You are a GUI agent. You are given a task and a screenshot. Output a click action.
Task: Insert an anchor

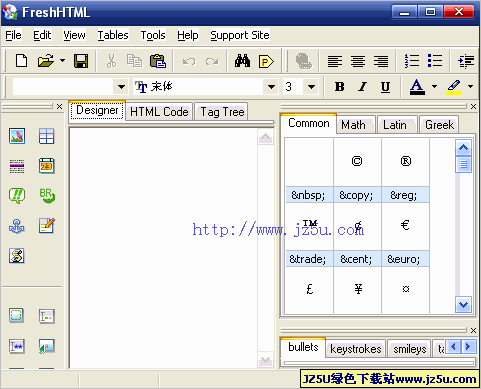(17, 226)
